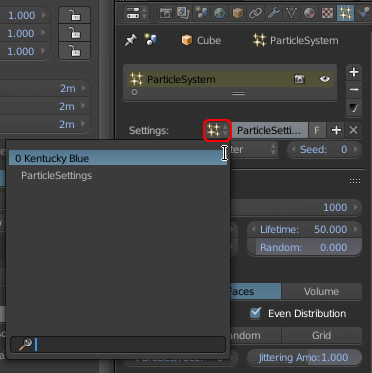Open the World properties globe tab

(x=219, y=13)
